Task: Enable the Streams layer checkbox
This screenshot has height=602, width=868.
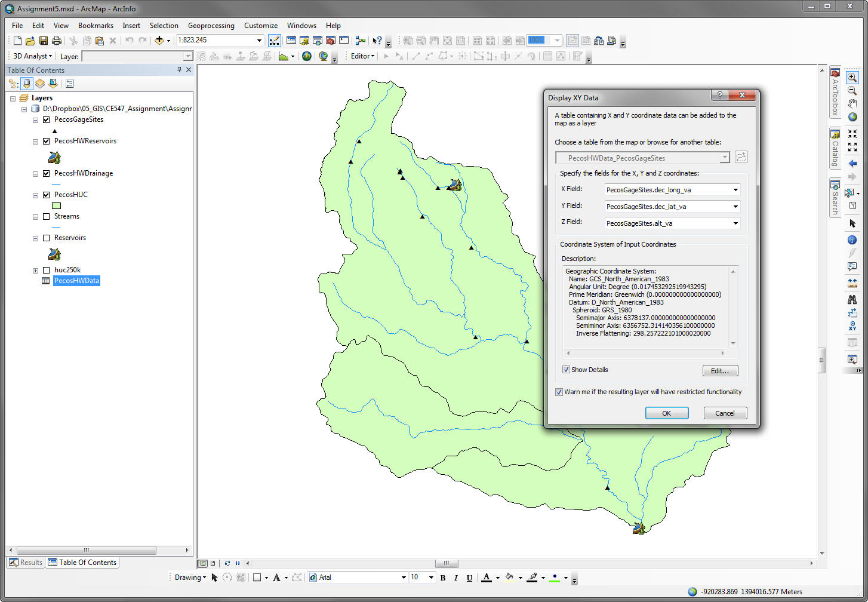Action: tap(47, 216)
